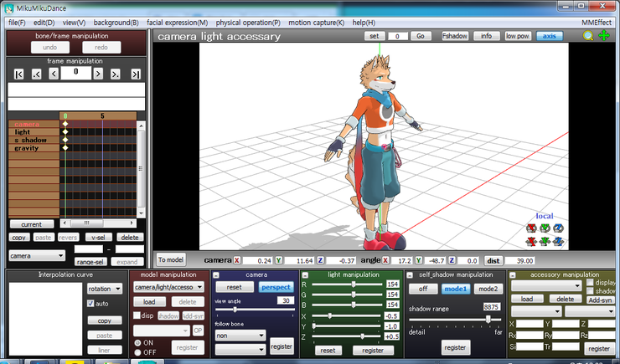Open the motion capture(K) menu
This screenshot has width=620, height=364.
coord(317,23)
